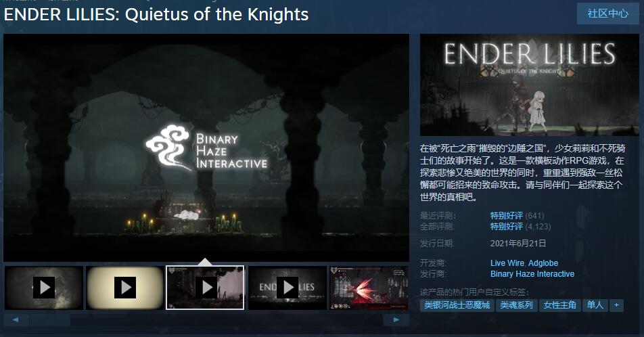The image size is (644, 337).
Task: Play the third highlighted trailer thumbnail
Action: pos(205,288)
